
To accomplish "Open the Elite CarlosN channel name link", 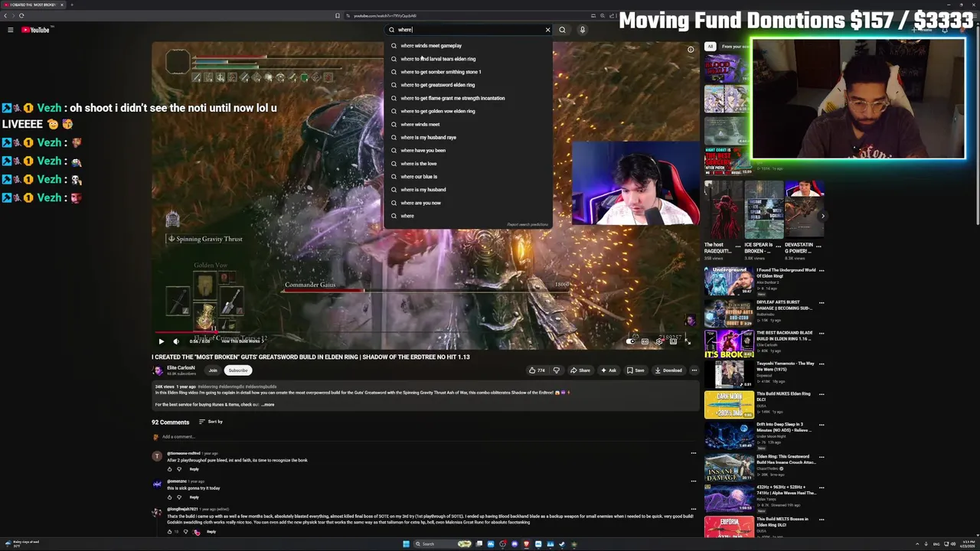I will (181, 367).
